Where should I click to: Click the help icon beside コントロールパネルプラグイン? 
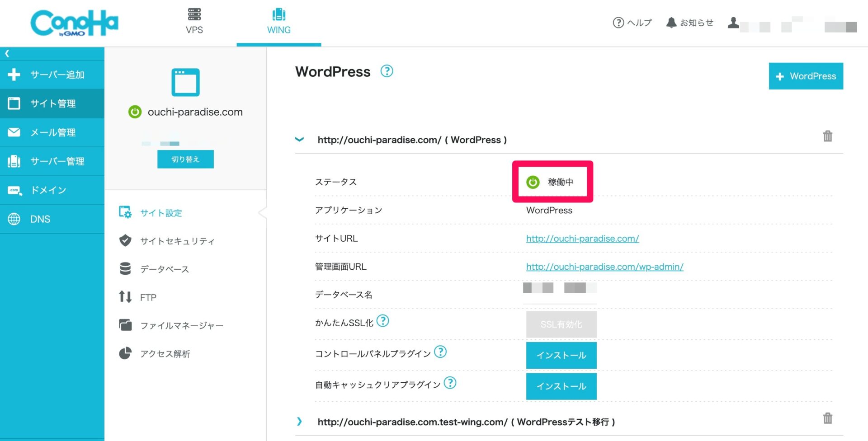click(x=440, y=352)
